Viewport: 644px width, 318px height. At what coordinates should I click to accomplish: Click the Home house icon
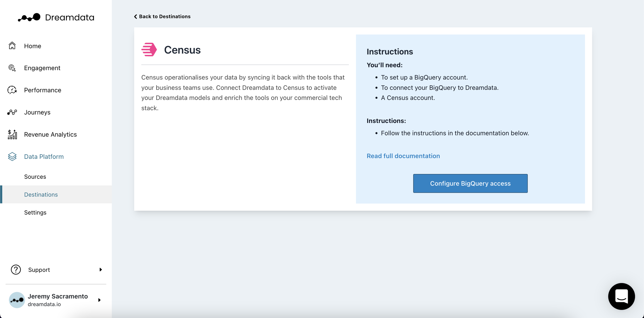point(12,46)
